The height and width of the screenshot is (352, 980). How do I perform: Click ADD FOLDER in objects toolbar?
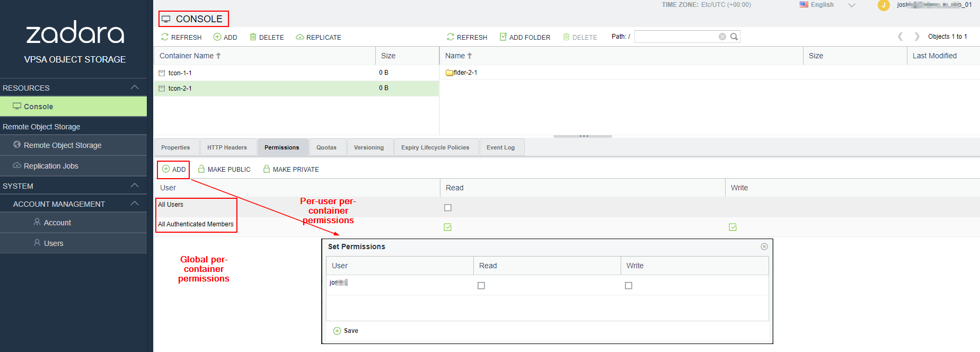click(x=525, y=37)
